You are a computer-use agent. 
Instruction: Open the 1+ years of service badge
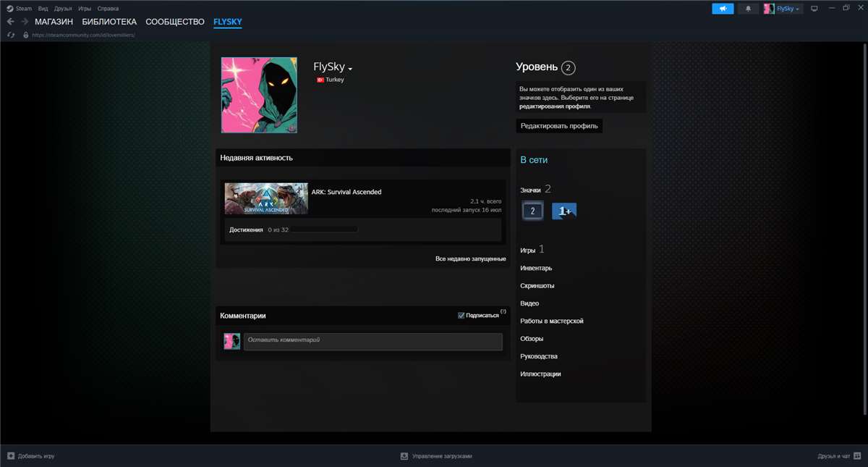click(x=563, y=211)
